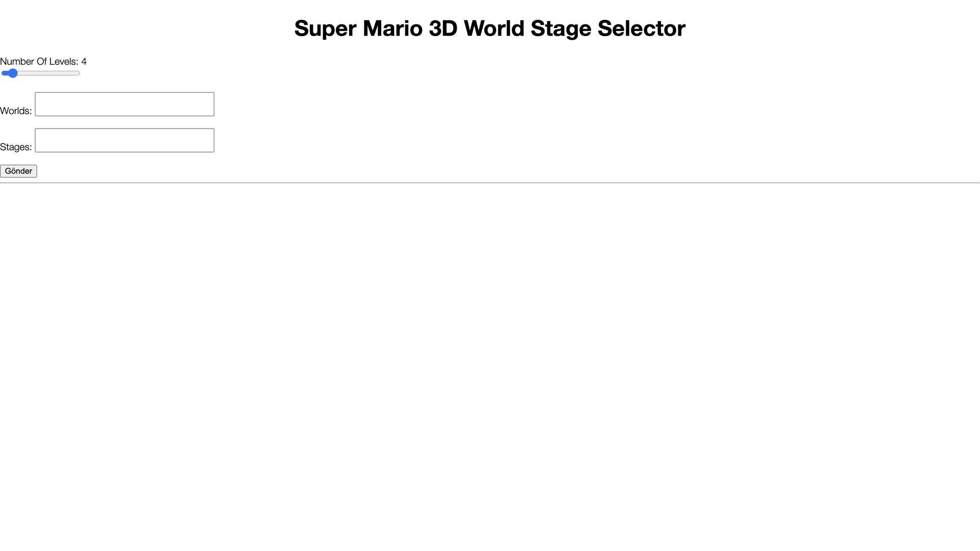Focus the Worlds text input field
This screenshot has width=980, height=551.
(124, 104)
